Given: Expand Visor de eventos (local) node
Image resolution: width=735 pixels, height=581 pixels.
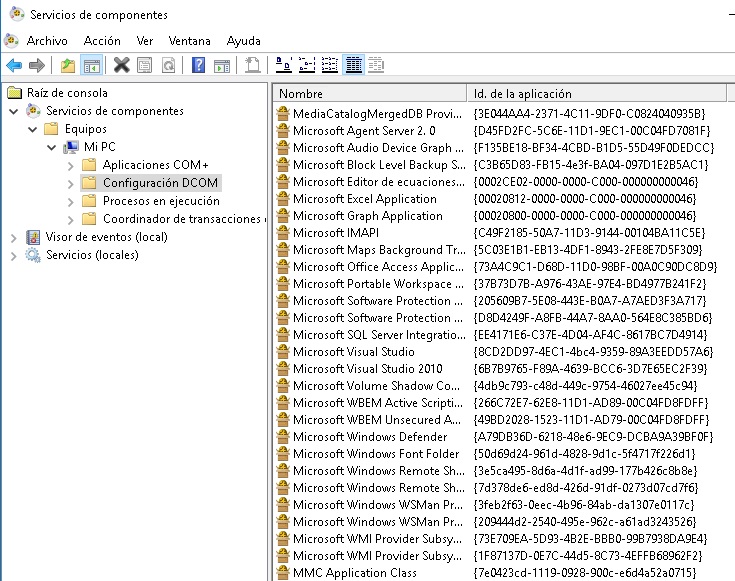Looking at the screenshot, I should point(12,237).
